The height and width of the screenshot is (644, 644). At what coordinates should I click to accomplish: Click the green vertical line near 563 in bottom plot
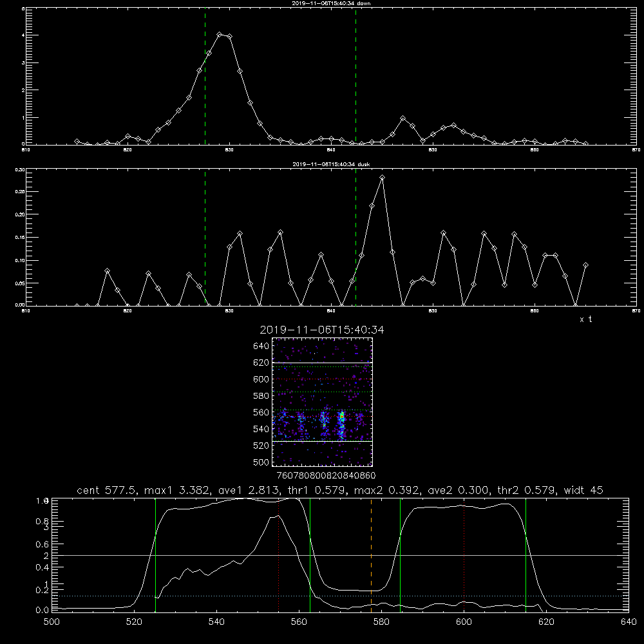(310, 554)
